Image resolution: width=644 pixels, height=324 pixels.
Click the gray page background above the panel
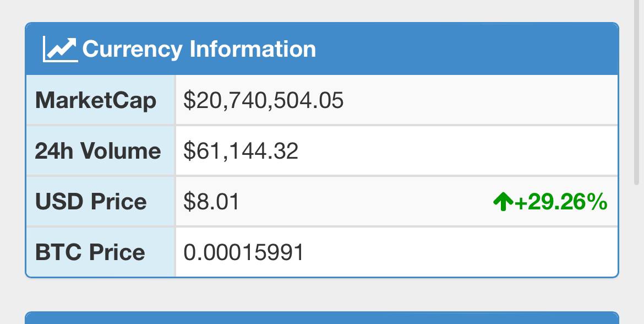[322, 10]
